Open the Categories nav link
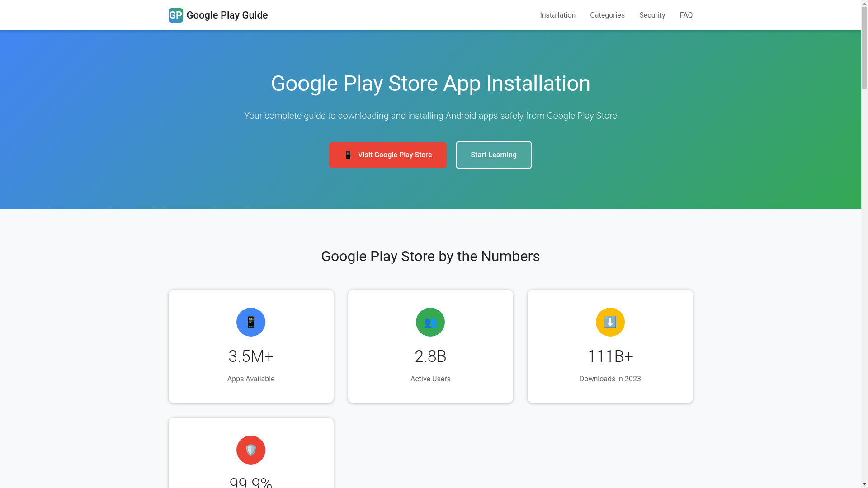 pos(607,15)
